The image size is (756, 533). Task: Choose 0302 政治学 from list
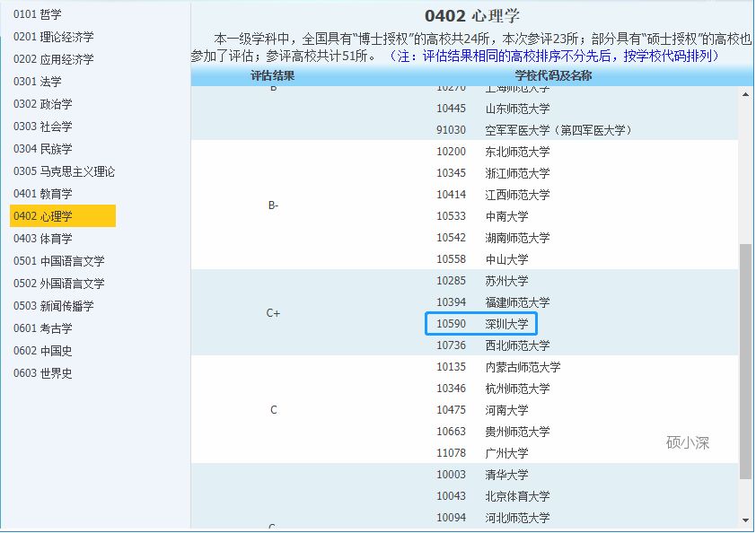click(43, 104)
